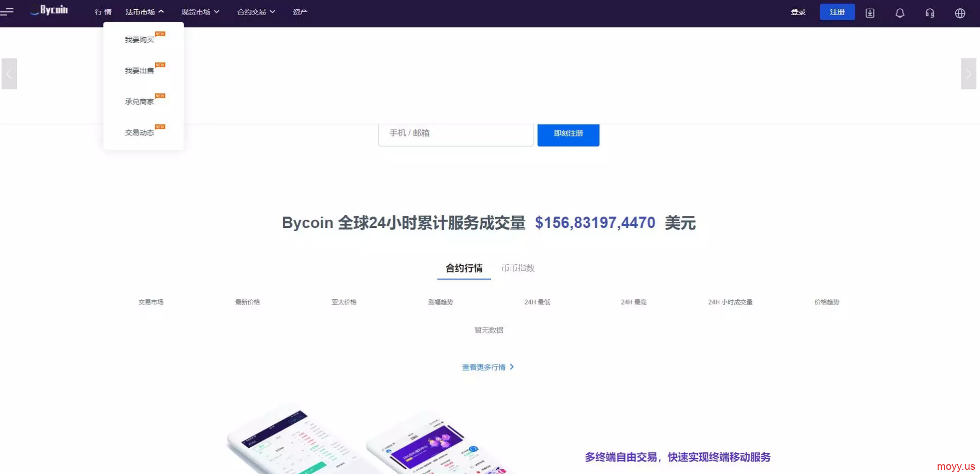Click the 24H 最高 column header

[634, 302]
